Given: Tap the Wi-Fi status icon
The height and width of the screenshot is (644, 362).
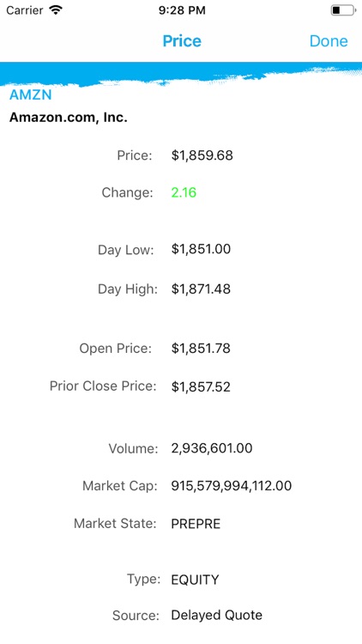Looking at the screenshot, I should 55,9.
